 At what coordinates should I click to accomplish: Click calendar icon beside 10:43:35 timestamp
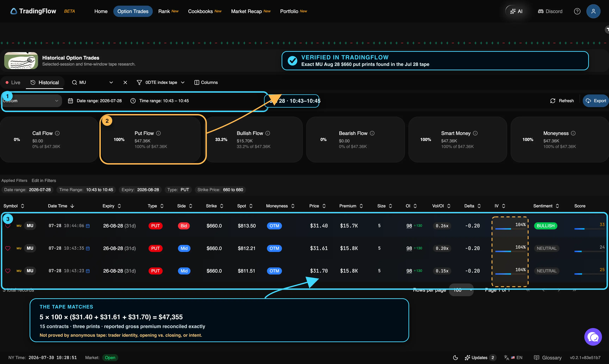[88, 248]
